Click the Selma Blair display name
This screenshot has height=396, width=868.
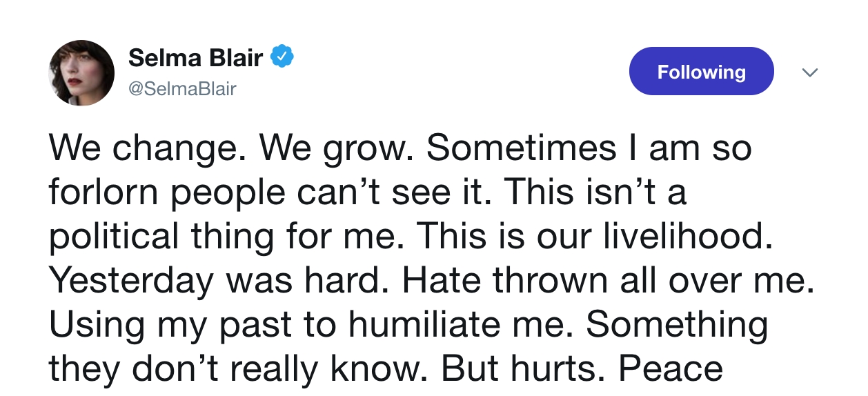[x=195, y=58]
